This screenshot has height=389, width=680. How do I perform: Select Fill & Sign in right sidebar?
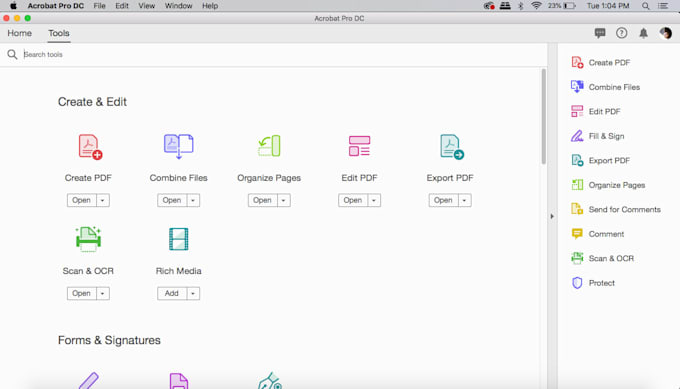click(x=598, y=136)
